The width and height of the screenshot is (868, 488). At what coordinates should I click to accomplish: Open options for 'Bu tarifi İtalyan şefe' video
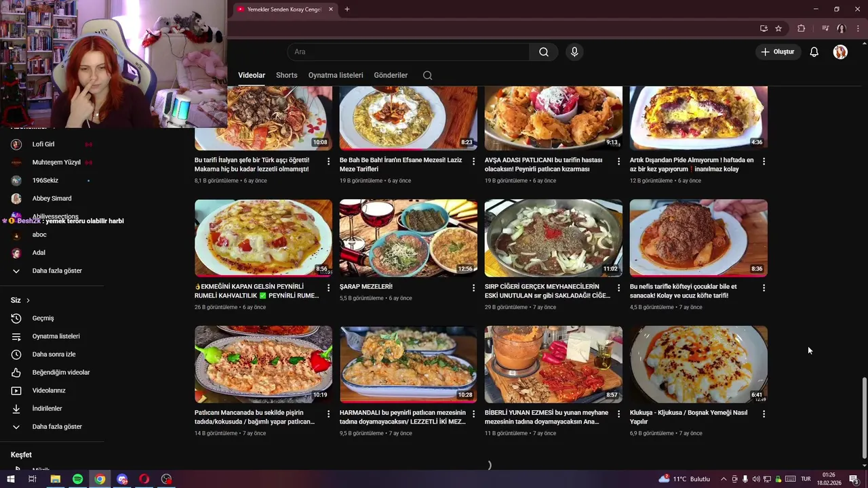pyautogui.click(x=328, y=161)
